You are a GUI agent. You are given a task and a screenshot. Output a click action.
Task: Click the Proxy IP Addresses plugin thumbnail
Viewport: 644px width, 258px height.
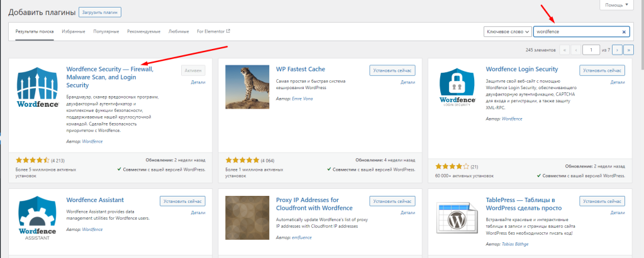click(247, 218)
